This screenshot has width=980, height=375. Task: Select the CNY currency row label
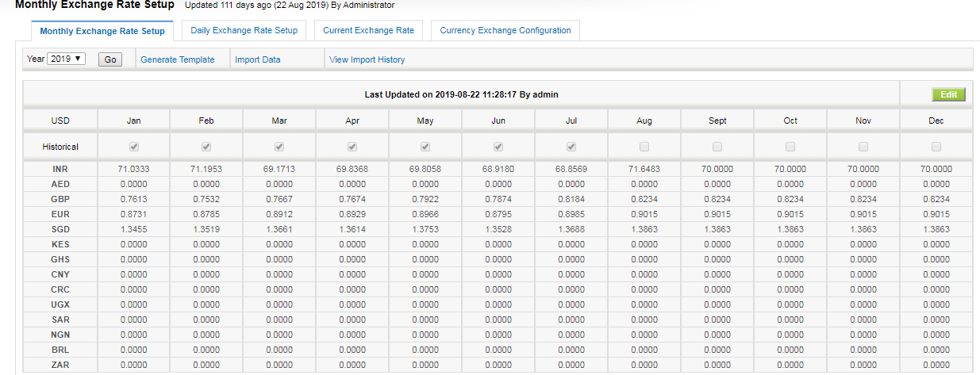(x=60, y=274)
